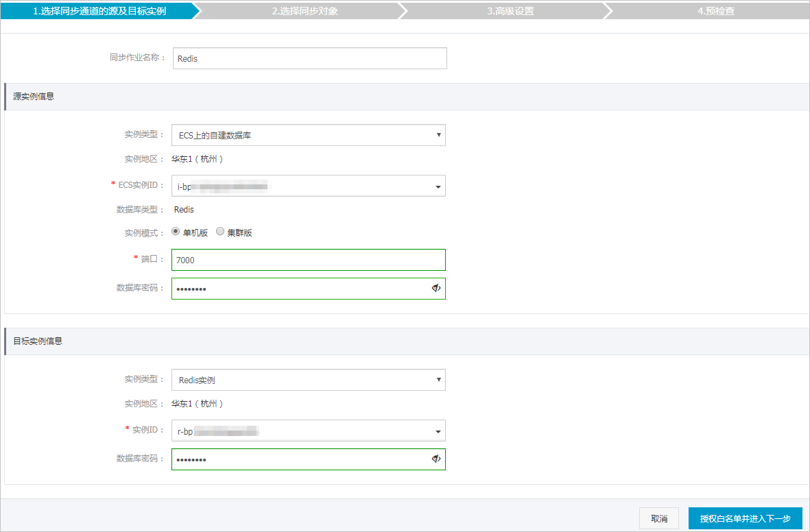
Task: Reveal the target database password via eye icon
Action: point(436,459)
